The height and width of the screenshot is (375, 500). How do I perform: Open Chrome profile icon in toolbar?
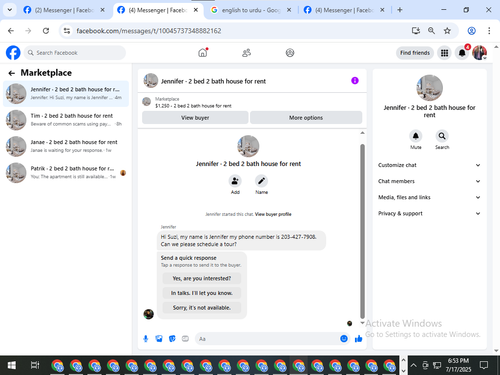click(x=471, y=31)
